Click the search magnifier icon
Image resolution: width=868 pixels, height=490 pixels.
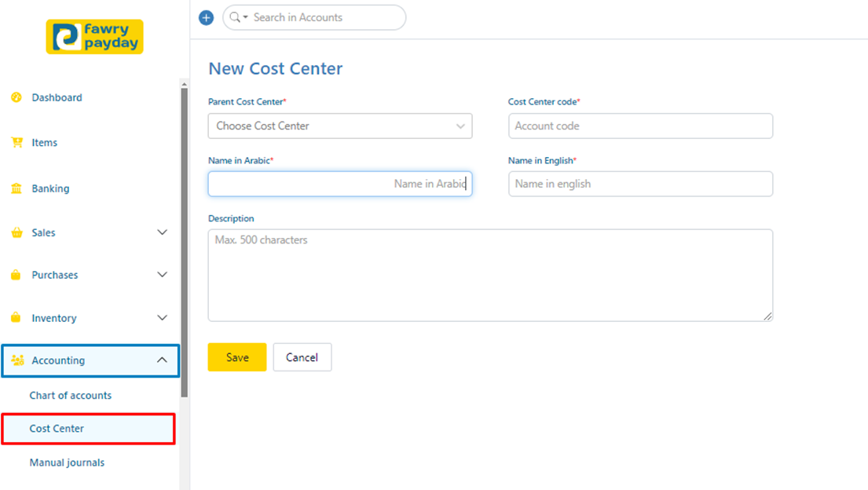click(x=235, y=17)
